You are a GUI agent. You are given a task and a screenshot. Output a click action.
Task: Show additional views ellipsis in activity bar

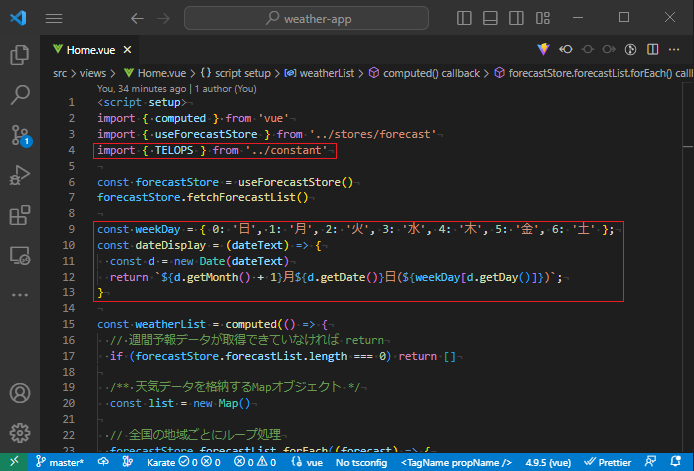pos(19,295)
